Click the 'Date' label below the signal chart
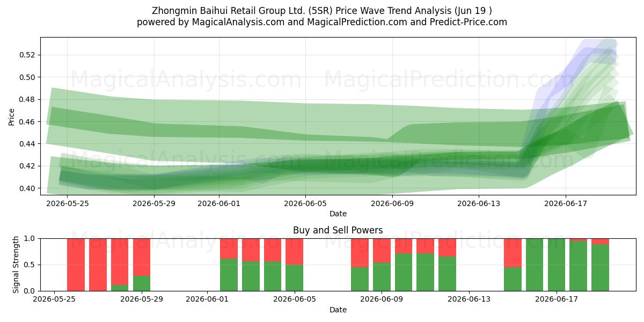This screenshot has width=644, height=322. click(338, 310)
